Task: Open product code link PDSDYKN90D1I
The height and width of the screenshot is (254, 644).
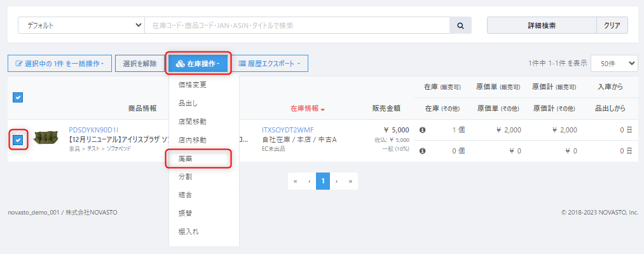Action: 93,130
